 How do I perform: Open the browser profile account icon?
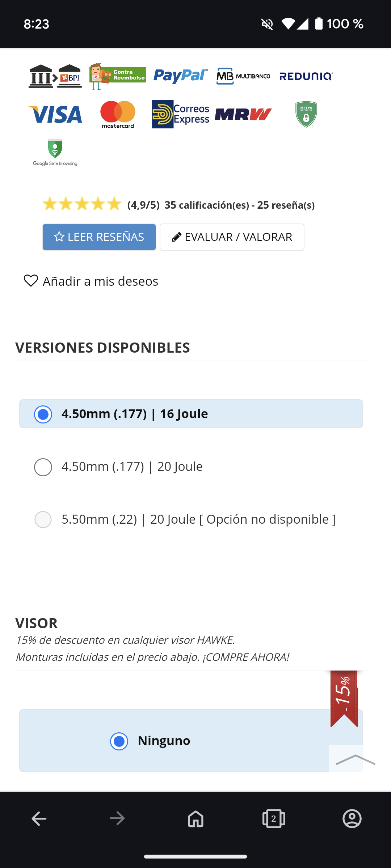tap(352, 818)
